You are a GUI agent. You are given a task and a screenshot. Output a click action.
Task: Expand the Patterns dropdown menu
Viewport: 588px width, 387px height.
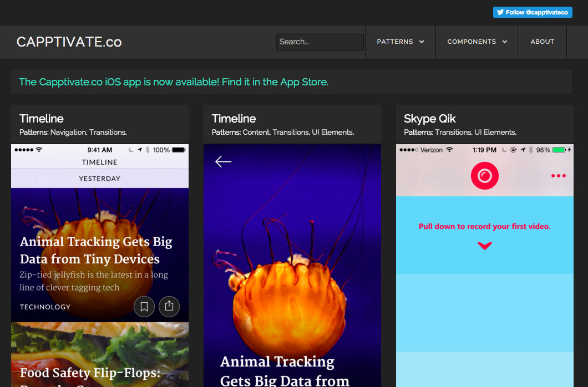pos(400,42)
